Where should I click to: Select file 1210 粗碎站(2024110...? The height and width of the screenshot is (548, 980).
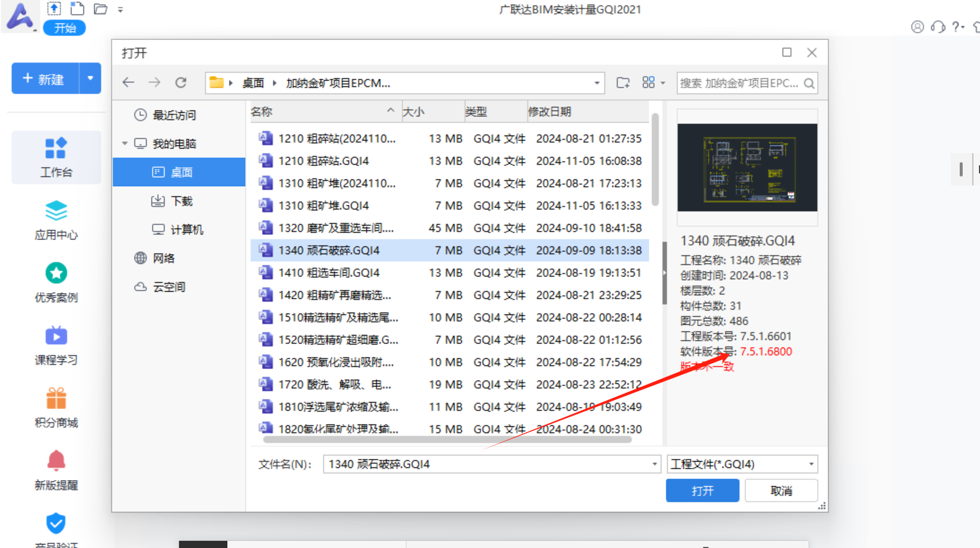click(x=450, y=138)
